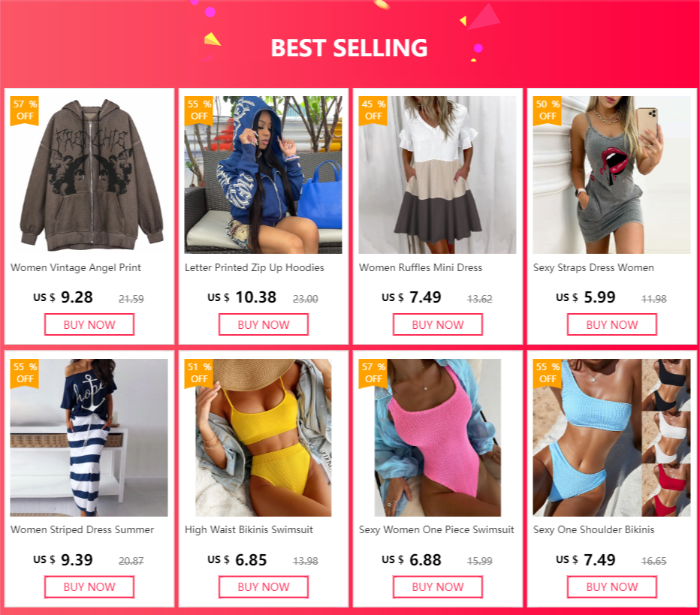Open the striped dress summer outfit image
Screen dimensions: 700x615
click(89, 438)
